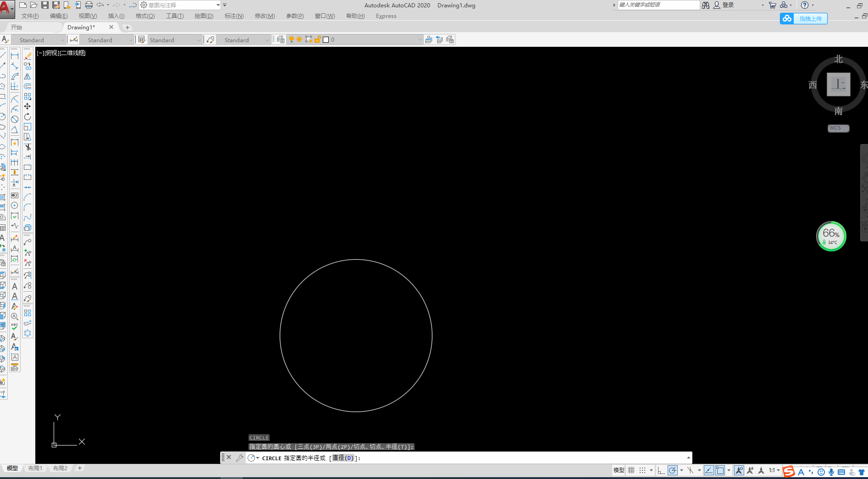Viewport: 868px width, 479px height.
Task: Open the 绘图(D) menu
Action: click(204, 16)
